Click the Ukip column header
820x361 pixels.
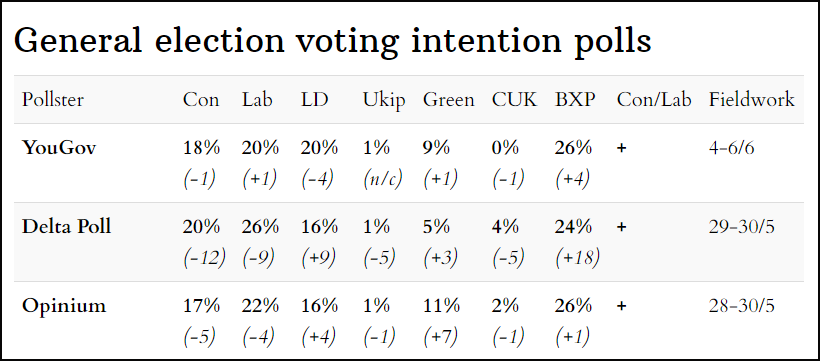[384, 100]
